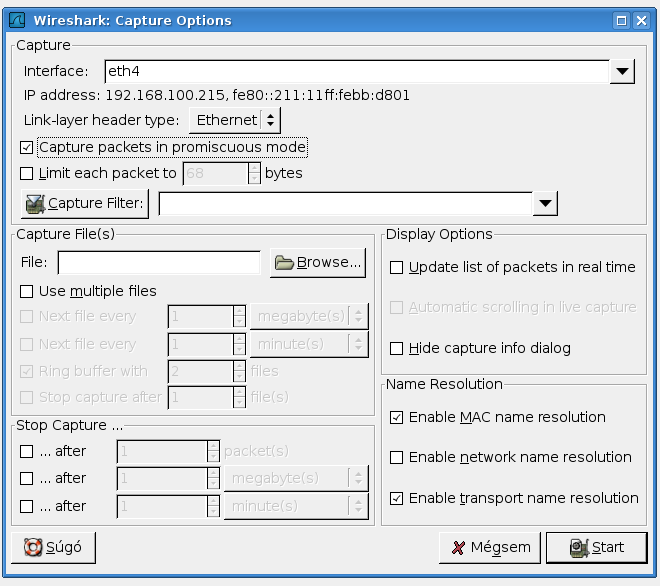Click the Capture File(s) group label
Screen dimensions: 660x586
(65, 234)
